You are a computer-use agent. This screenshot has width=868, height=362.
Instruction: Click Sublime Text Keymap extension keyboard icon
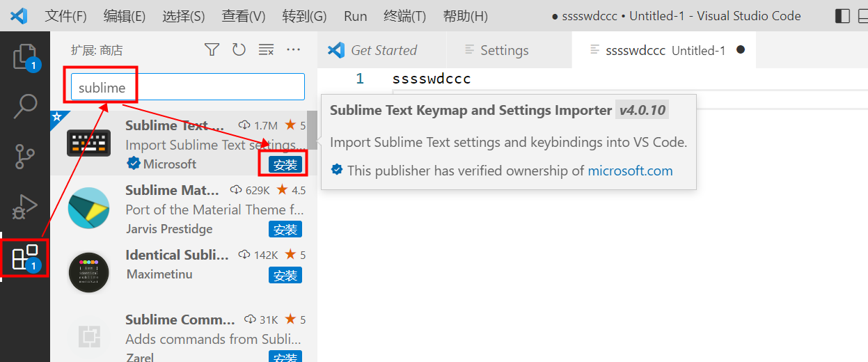click(88, 143)
